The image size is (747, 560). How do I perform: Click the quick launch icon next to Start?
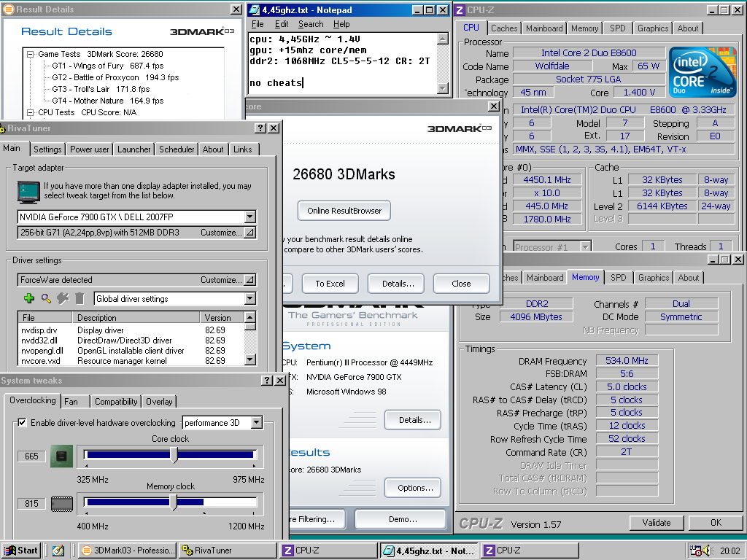pyautogui.click(x=58, y=551)
